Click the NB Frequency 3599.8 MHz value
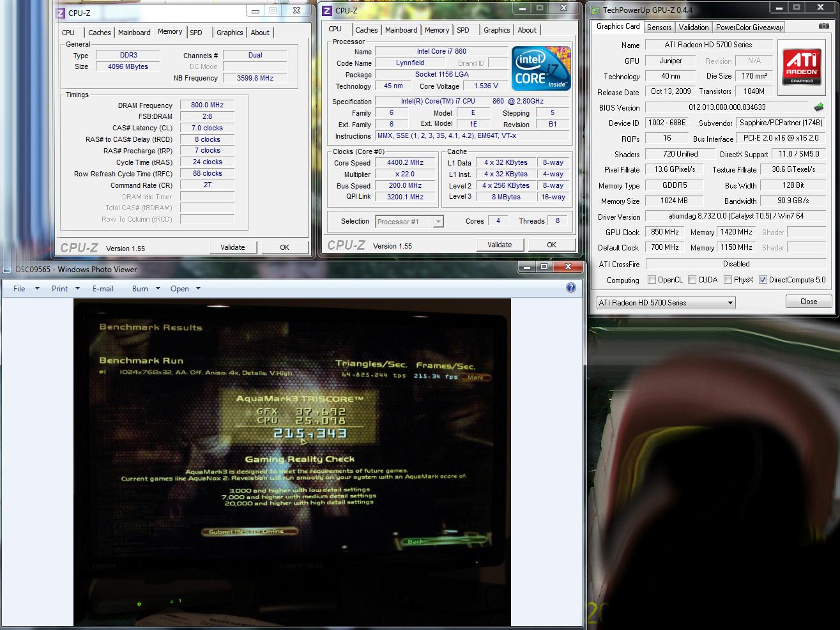Image resolution: width=840 pixels, height=630 pixels. [x=255, y=78]
